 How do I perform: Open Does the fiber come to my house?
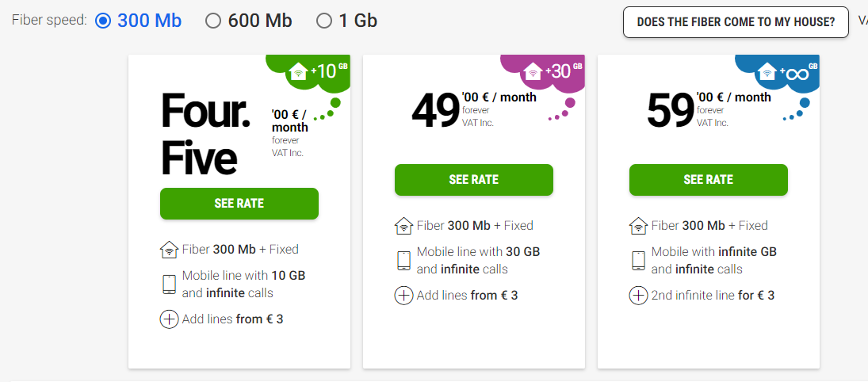tap(736, 22)
